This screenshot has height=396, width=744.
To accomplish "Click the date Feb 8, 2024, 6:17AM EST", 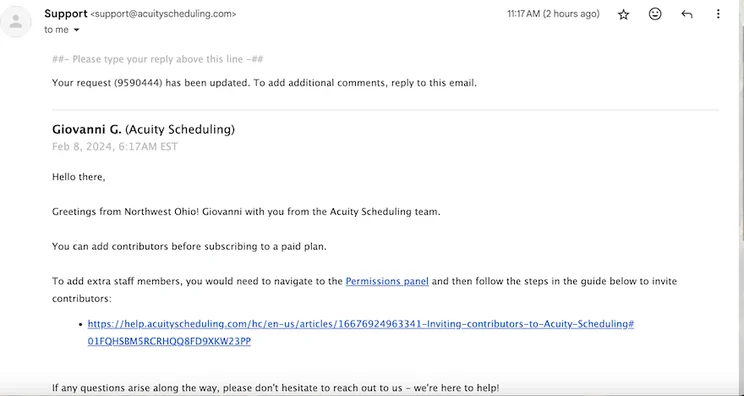I will click(115, 147).
